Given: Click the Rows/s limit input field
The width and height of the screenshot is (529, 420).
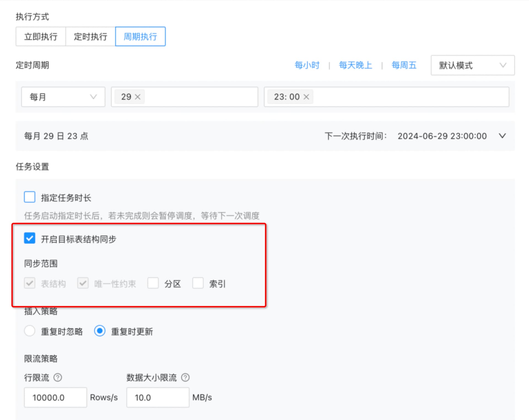Looking at the screenshot, I should click(x=55, y=397).
